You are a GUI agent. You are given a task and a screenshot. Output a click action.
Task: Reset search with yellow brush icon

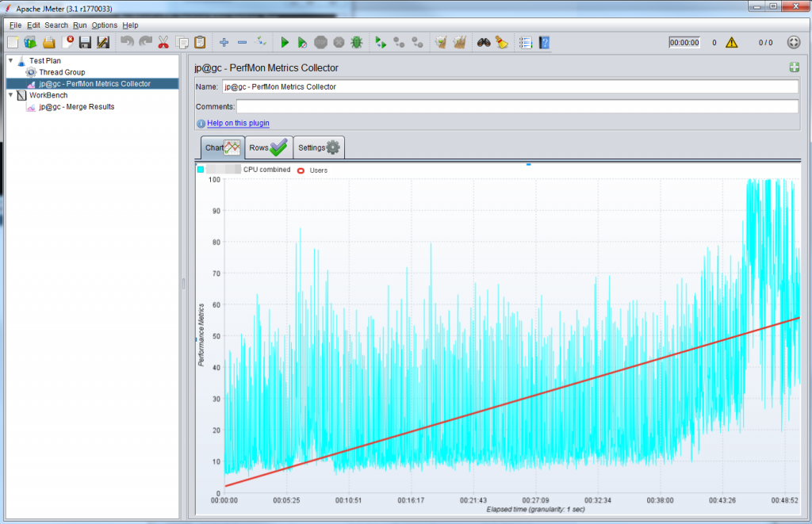[501, 43]
